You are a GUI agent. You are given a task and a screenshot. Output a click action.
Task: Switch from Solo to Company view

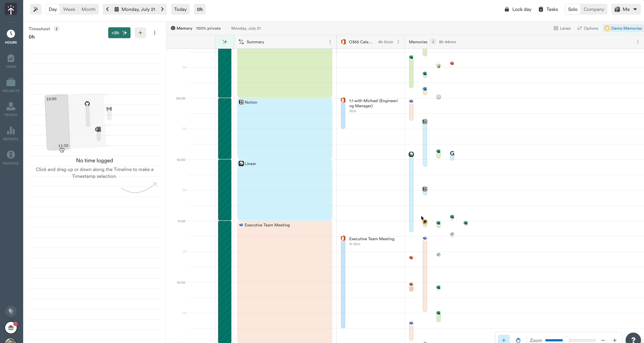[594, 9]
